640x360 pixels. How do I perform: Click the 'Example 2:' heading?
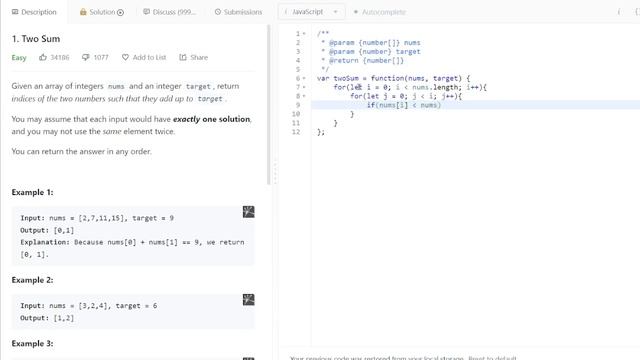pos(32,280)
